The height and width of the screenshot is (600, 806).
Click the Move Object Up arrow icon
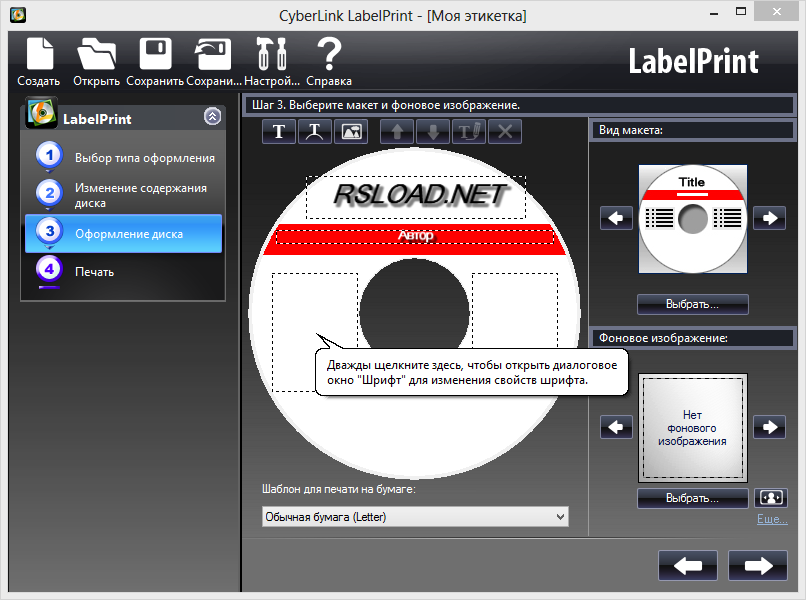[395, 131]
